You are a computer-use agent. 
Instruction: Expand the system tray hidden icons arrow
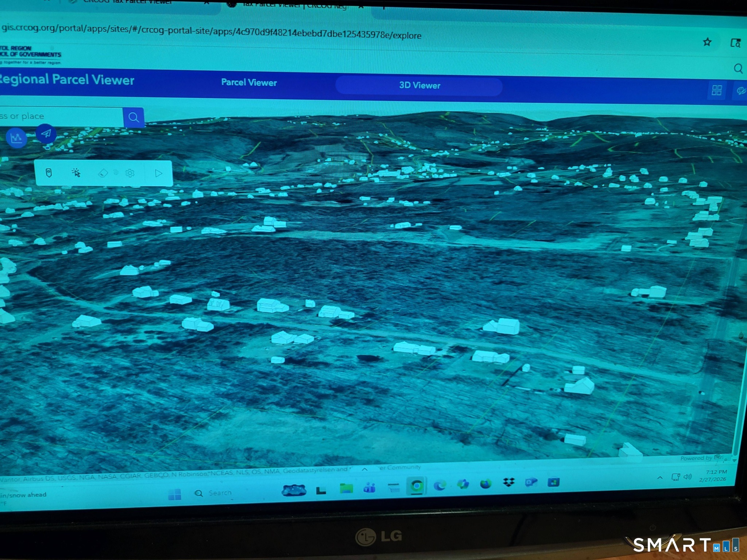pyautogui.click(x=660, y=478)
